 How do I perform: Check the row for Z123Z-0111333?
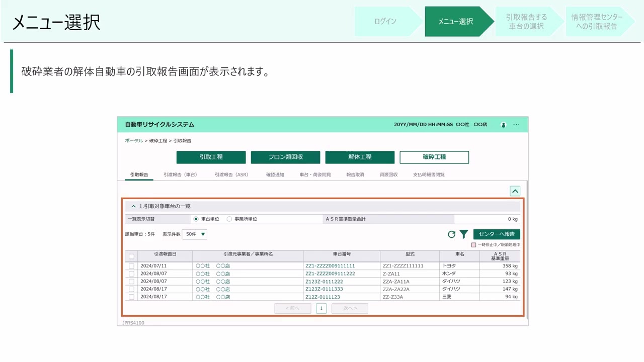[132, 289]
